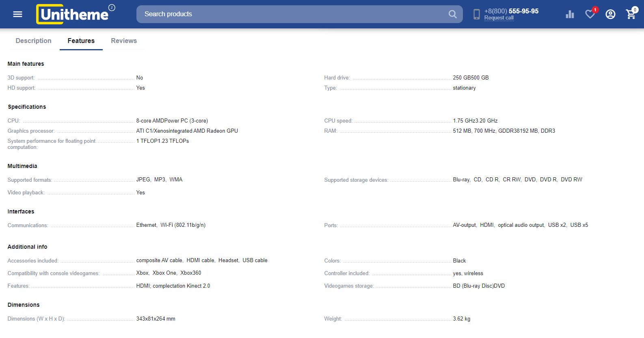
Task: Click the composite AV cable value
Action: (x=159, y=260)
